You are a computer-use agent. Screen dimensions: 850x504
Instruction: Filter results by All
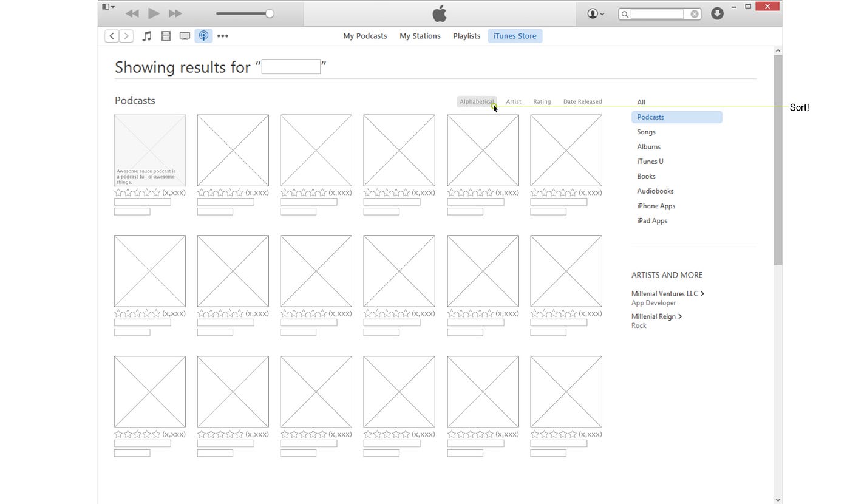click(x=641, y=102)
